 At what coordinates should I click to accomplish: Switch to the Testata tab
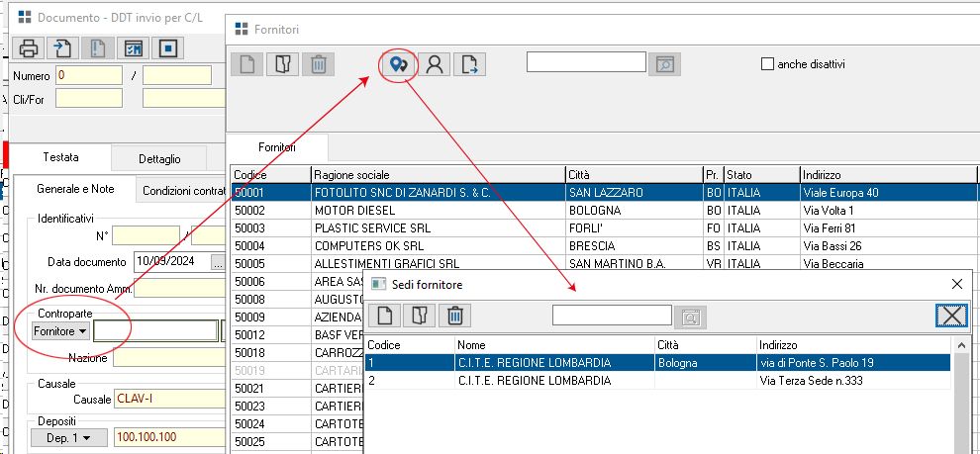click(61, 157)
